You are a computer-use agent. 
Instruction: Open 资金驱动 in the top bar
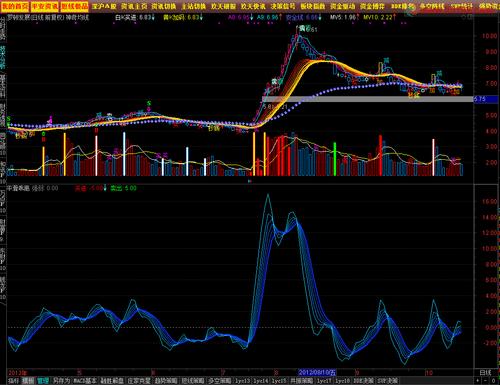tap(343, 6)
